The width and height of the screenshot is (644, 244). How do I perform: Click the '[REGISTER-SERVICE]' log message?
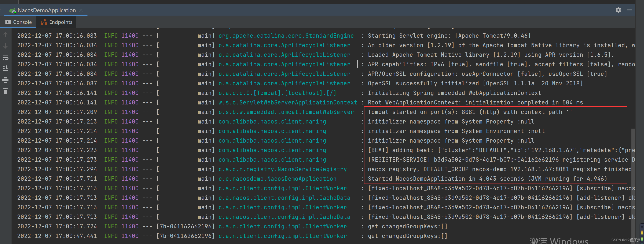tap(501, 160)
